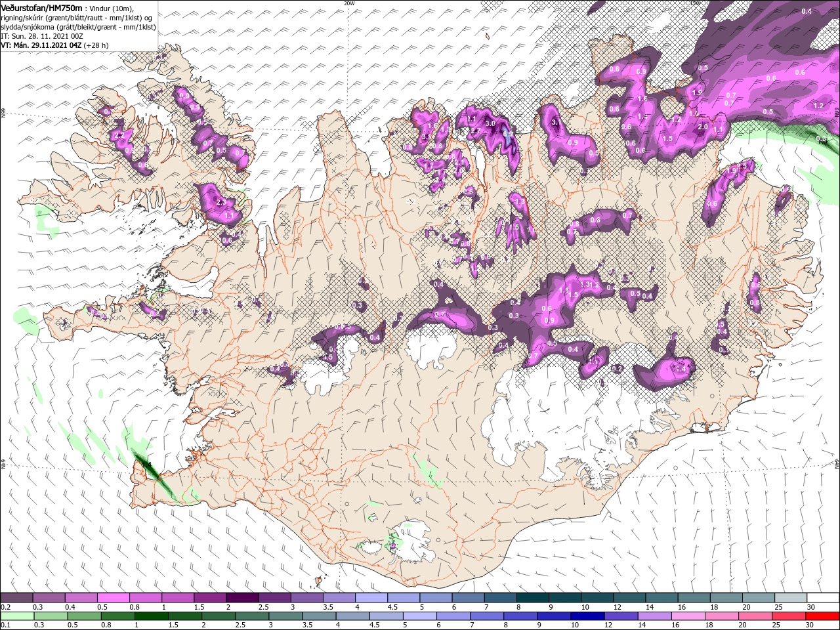
Task: Pick the deep blue lower-scale swatch between 10 and 12
Action: 587,616
